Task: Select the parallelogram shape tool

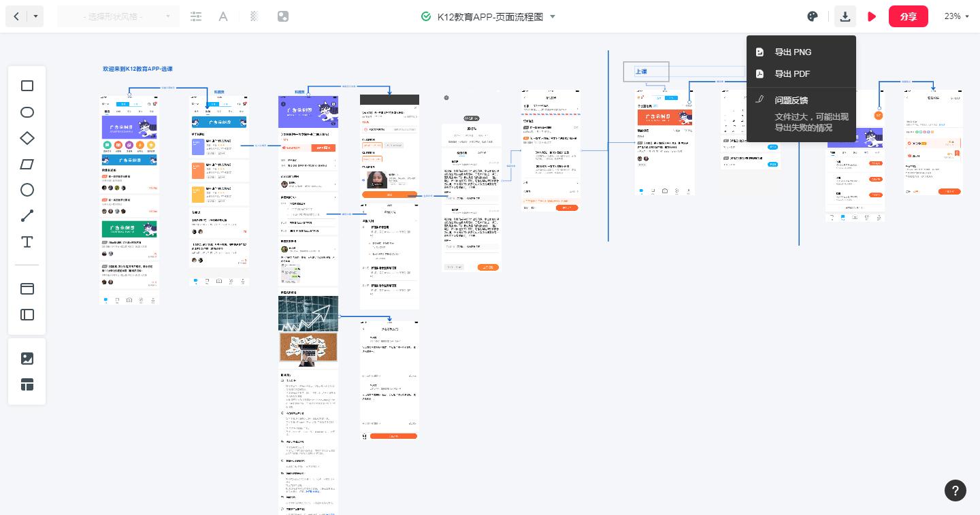Action: 27,164
